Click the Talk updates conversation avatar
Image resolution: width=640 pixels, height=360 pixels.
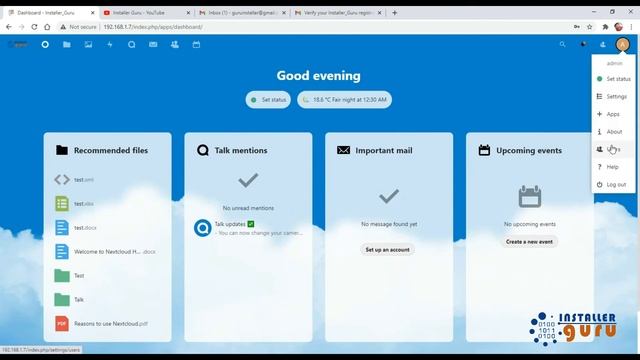point(202,228)
